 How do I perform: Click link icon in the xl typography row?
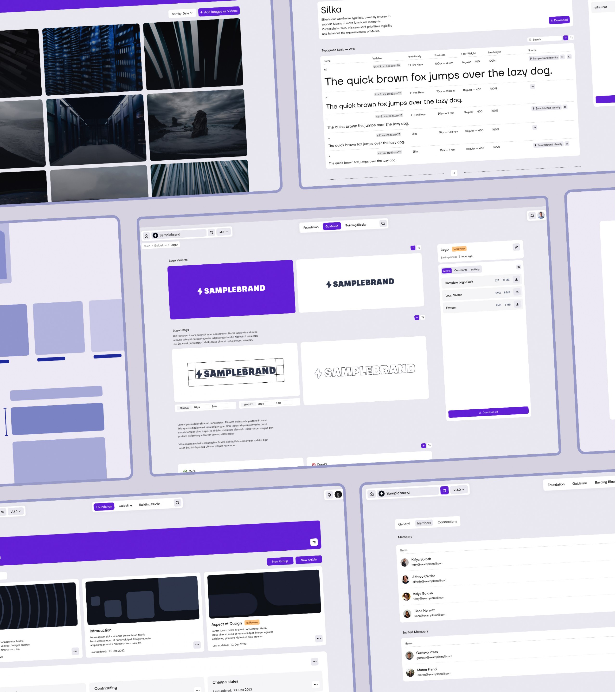pyautogui.click(x=533, y=86)
